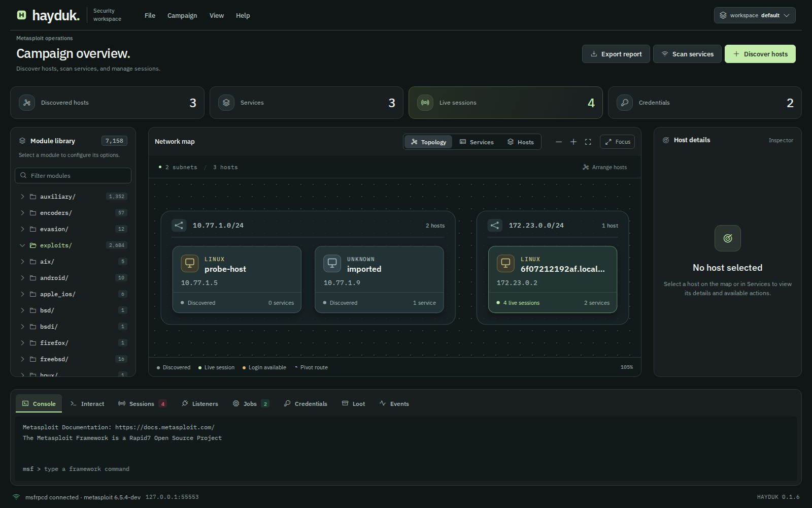Zoom in the network map with plus icon
The width and height of the screenshot is (812, 508).
click(573, 142)
